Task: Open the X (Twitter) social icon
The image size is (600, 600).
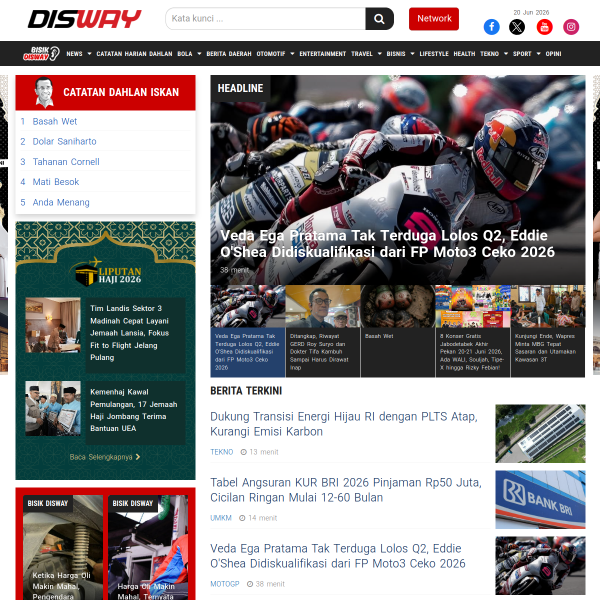Action: 517,27
